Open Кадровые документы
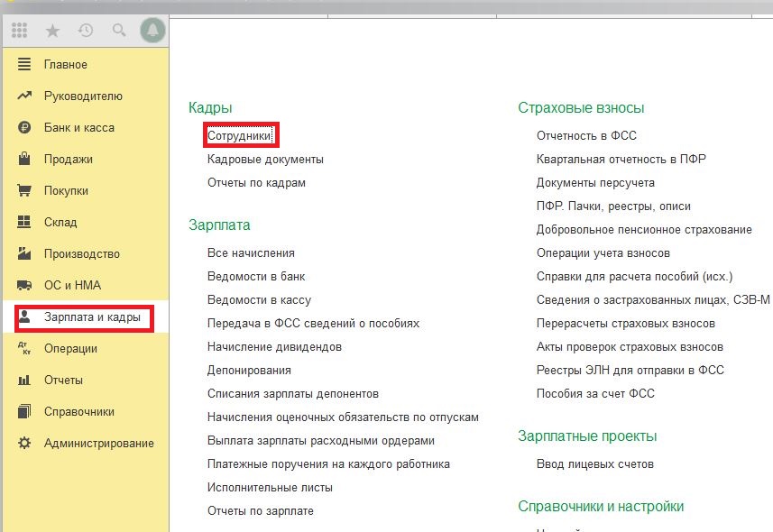 pos(265,160)
